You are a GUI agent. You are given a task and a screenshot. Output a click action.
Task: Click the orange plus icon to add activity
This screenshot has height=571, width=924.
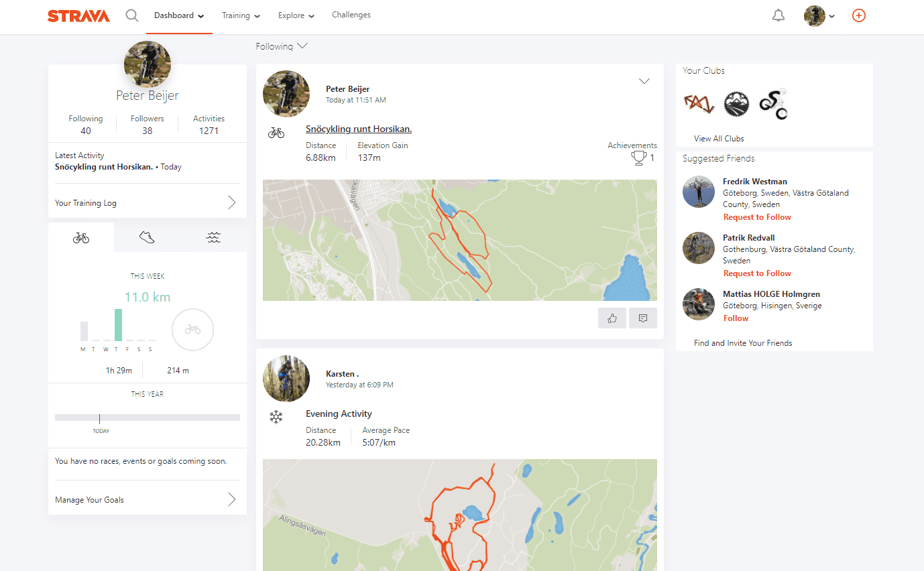[x=858, y=15]
